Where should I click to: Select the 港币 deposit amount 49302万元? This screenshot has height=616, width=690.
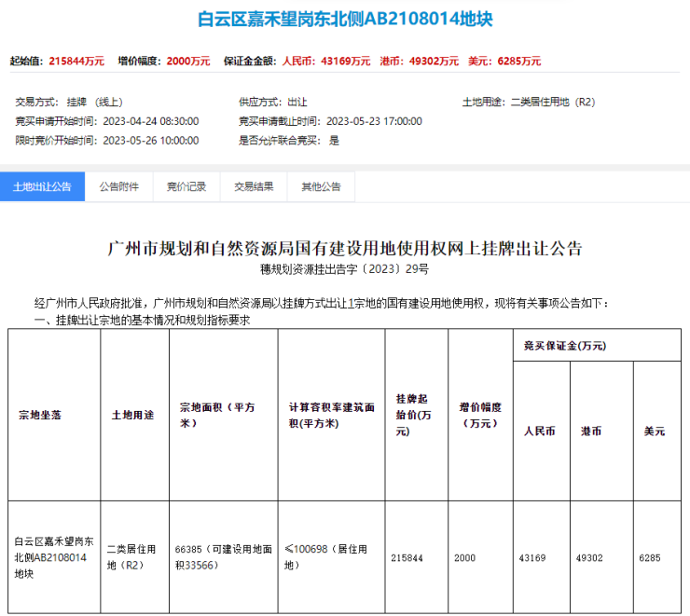point(435,62)
